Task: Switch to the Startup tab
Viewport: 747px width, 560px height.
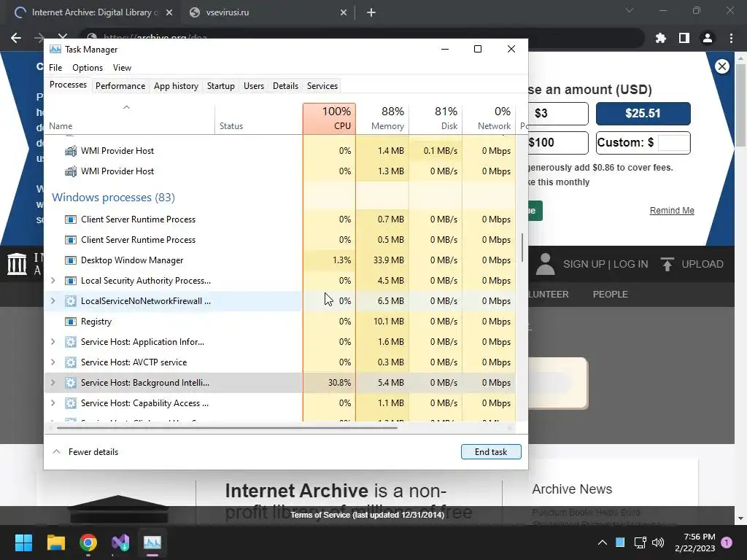Action: click(x=220, y=86)
